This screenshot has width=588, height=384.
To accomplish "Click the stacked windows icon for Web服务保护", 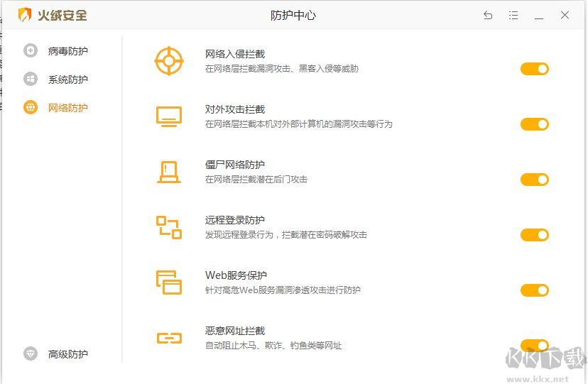I will pyautogui.click(x=169, y=282).
